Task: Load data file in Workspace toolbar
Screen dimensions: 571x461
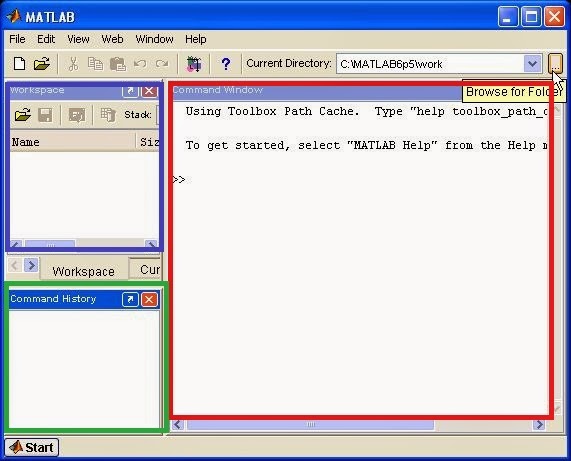Action: click(23, 115)
